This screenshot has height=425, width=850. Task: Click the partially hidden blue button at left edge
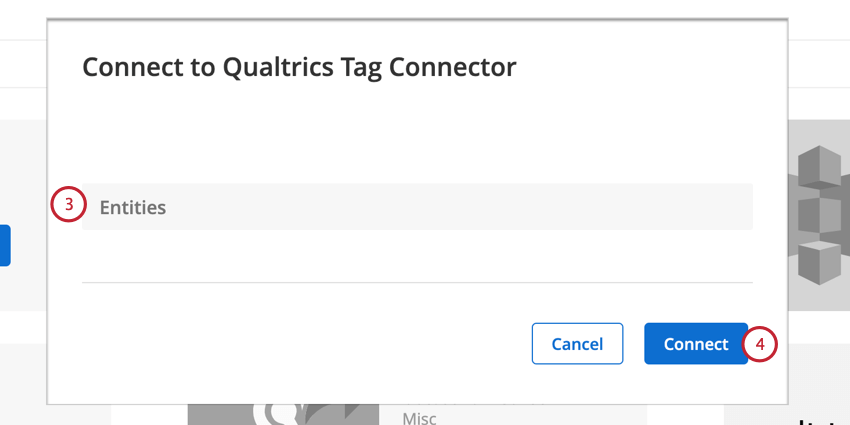[5, 246]
